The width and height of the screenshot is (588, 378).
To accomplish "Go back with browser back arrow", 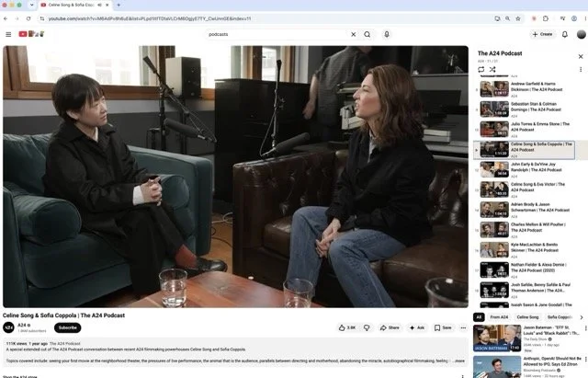I will (6, 18).
